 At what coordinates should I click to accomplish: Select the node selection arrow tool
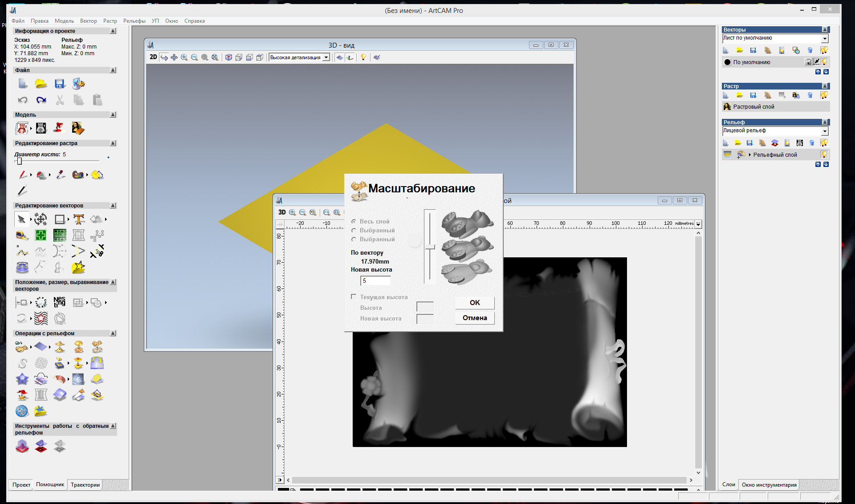click(x=21, y=219)
